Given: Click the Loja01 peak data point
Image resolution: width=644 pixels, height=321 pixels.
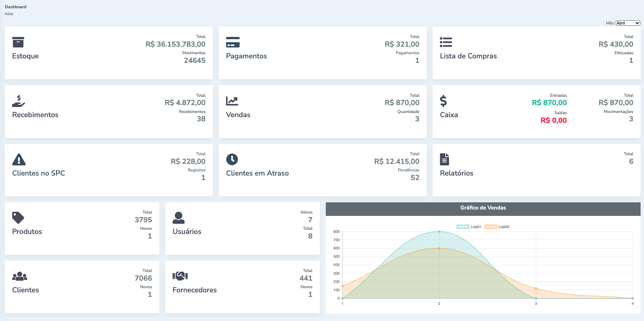Looking at the screenshot, I should click(439, 232).
